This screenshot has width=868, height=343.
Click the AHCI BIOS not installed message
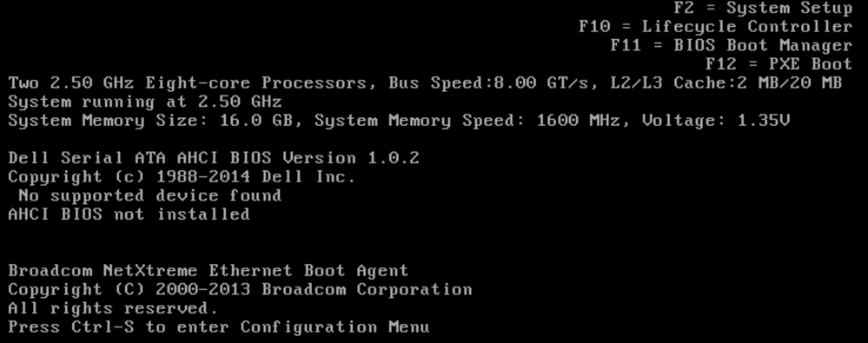[x=129, y=214]
